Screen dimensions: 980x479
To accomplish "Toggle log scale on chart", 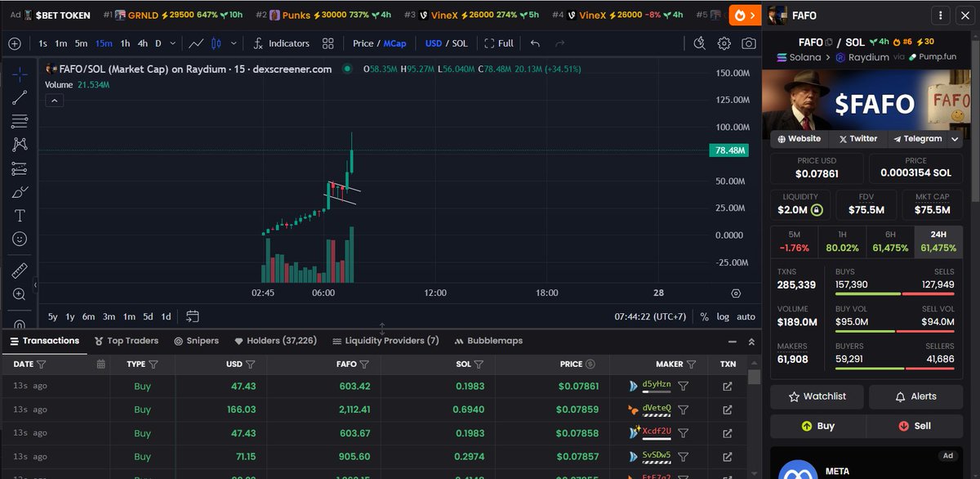I will [724, 316].
